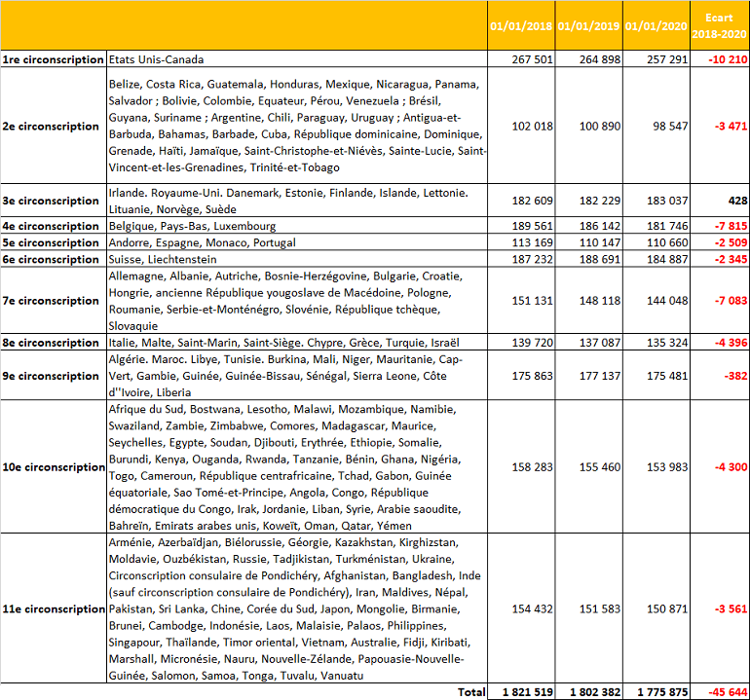The image size is (750, 700).
Task: Select the 4e circonscription label
Action: pos(51,226)
